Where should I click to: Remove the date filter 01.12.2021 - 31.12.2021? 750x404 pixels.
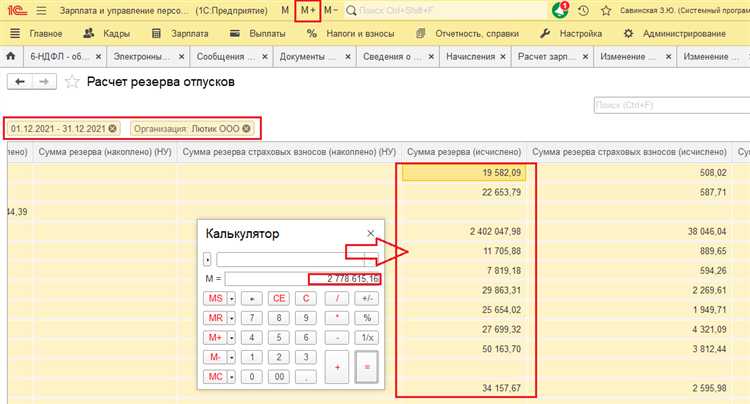point(113,128)
